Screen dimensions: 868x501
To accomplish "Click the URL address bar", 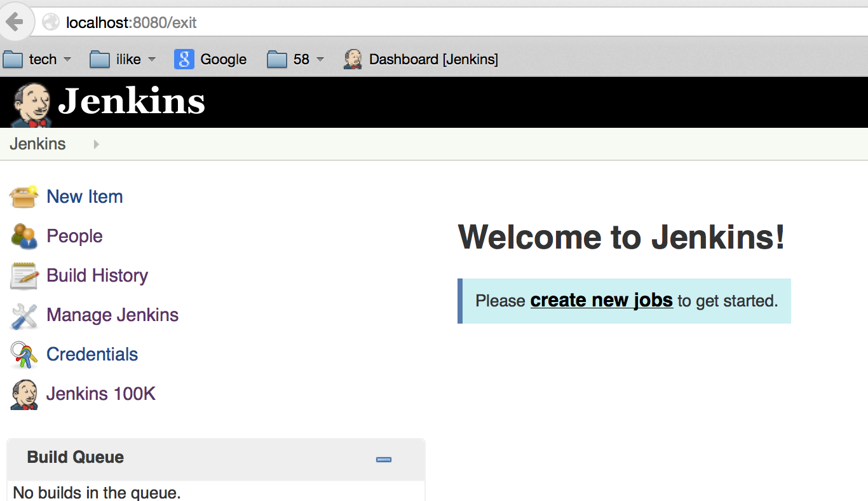I will (445, 23).
